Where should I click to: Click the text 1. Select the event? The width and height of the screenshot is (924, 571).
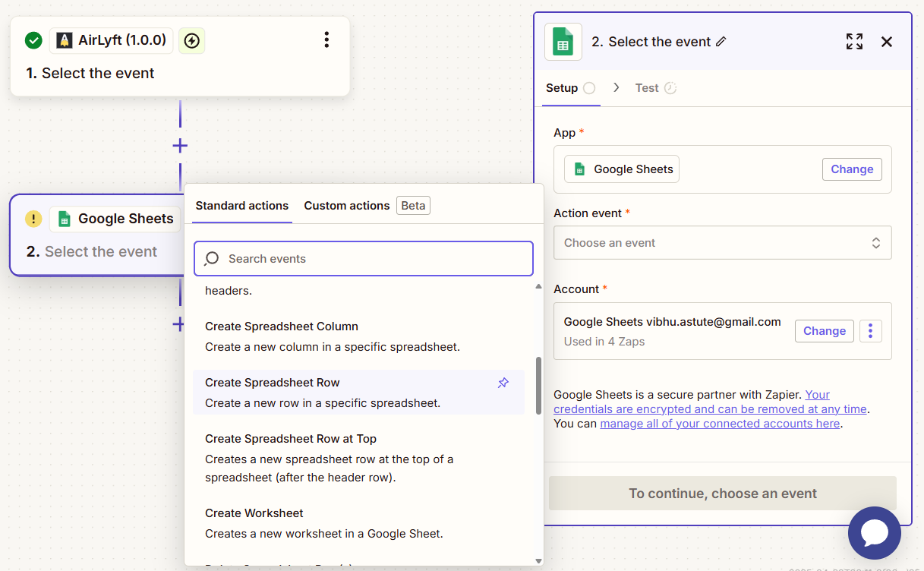coord(90,74)
